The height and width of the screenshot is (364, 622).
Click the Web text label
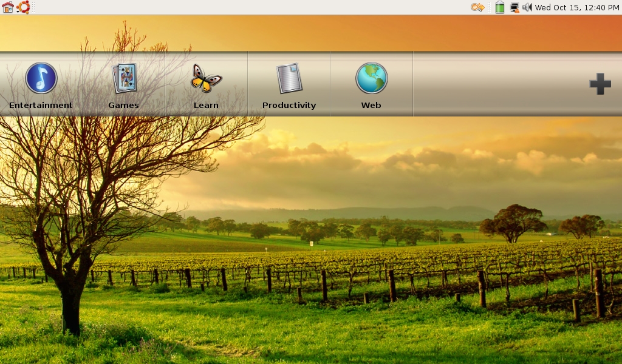pyautogui.click(x=371, y=105)
